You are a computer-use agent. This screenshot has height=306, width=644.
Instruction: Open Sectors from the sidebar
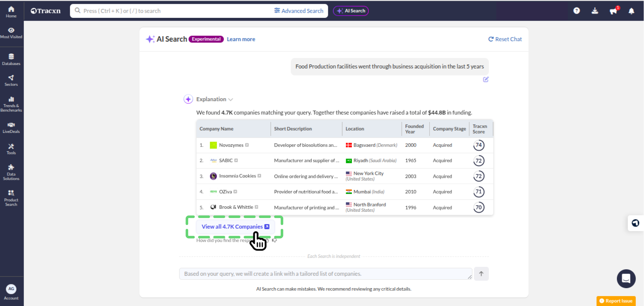pos(11,80)
